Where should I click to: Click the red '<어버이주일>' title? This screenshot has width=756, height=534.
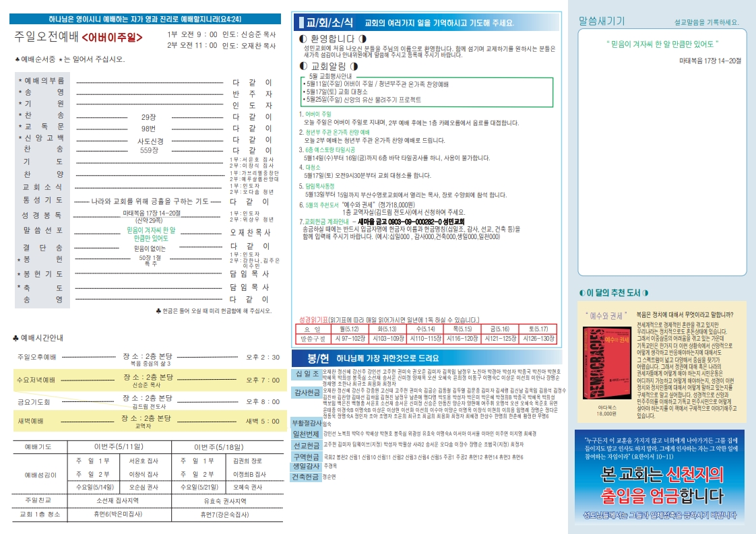point(113,37)
